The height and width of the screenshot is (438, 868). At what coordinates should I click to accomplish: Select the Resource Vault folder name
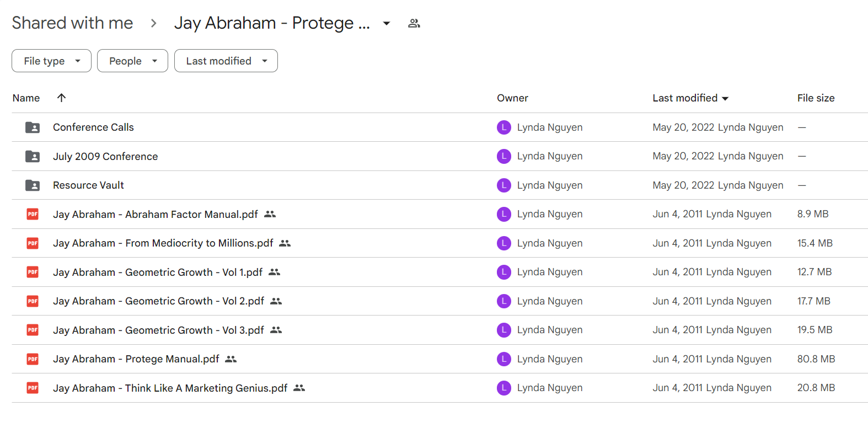(x=88, y=185)
